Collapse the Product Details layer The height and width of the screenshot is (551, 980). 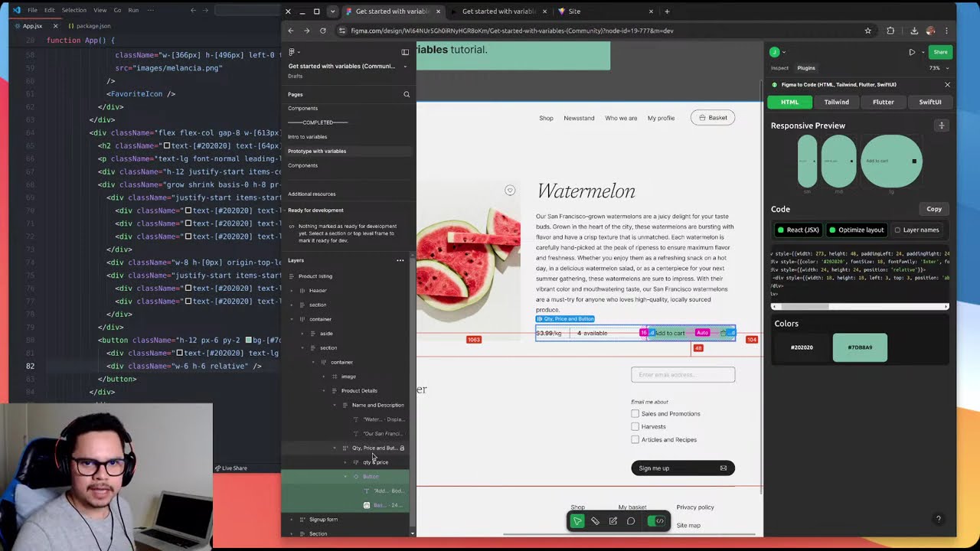pos(324,391)
